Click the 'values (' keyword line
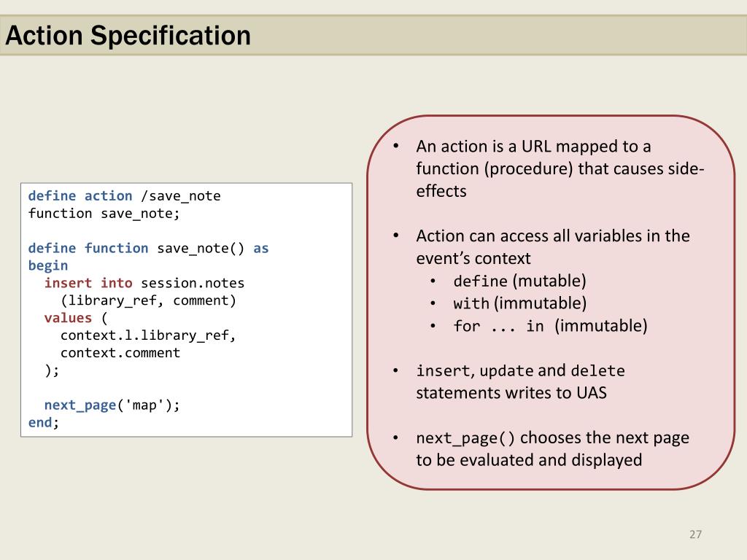 76,318
